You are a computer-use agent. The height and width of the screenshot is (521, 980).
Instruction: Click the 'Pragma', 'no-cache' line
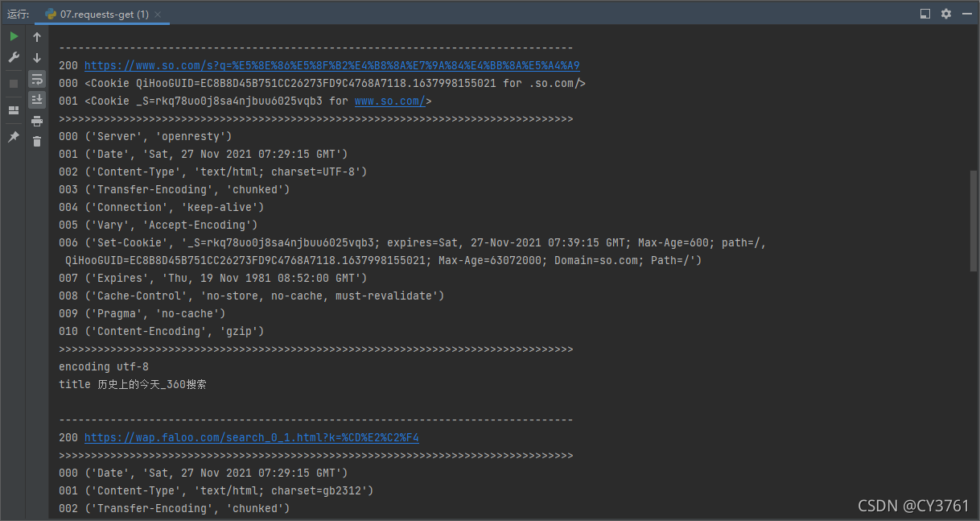(x=142, y=314)
